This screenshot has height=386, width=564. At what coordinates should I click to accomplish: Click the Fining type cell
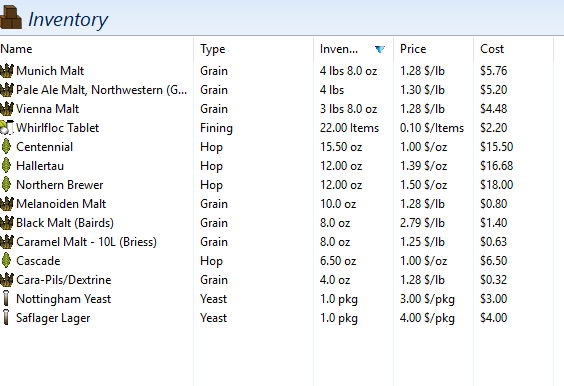pos(217,128)
